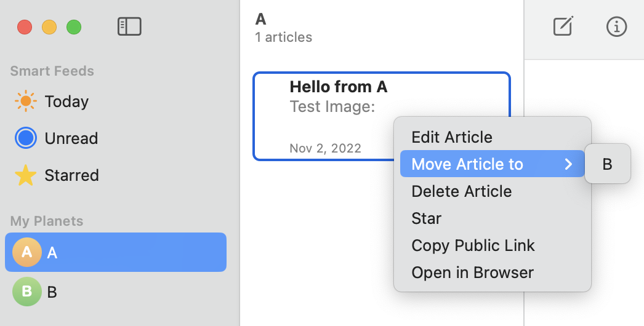
Task: Select planet B in My Planets
Action: (116, 292)
